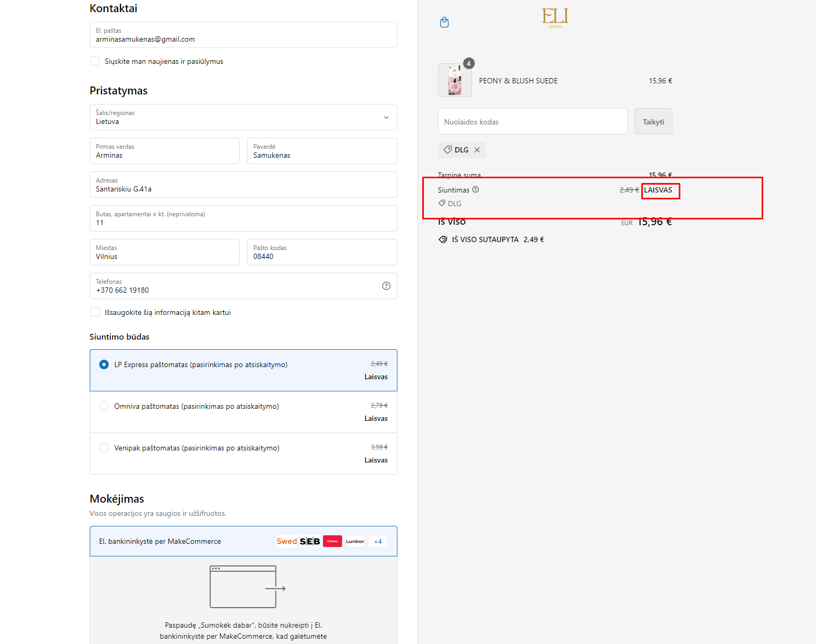Click the Nuolaidos kodas input field
Image resolution: width=816 pixels, height=644 pixels.
click(532, 122)
